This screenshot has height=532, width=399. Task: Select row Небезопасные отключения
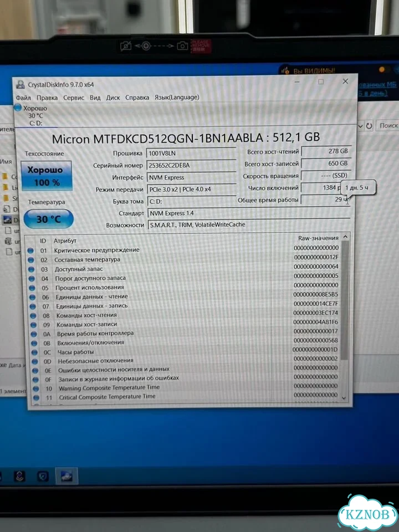[186, 361]
